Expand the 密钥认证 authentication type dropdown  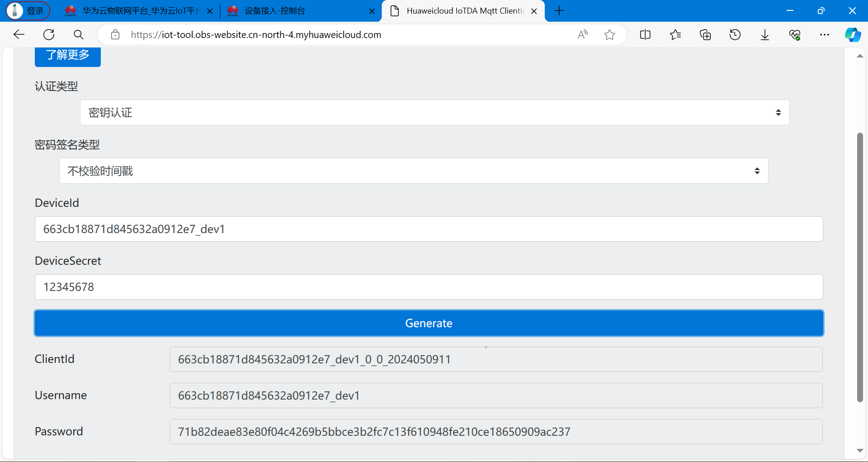point(434,112)
